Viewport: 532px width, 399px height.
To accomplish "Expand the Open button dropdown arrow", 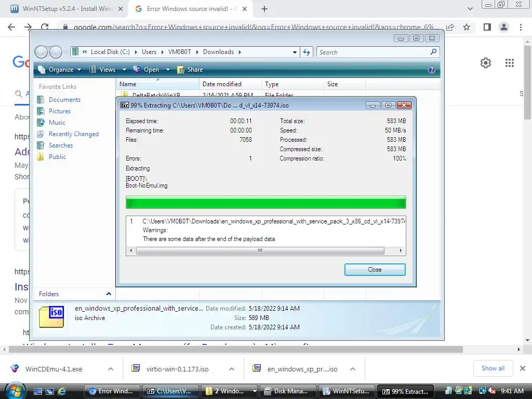I will [x=168, y=70].
